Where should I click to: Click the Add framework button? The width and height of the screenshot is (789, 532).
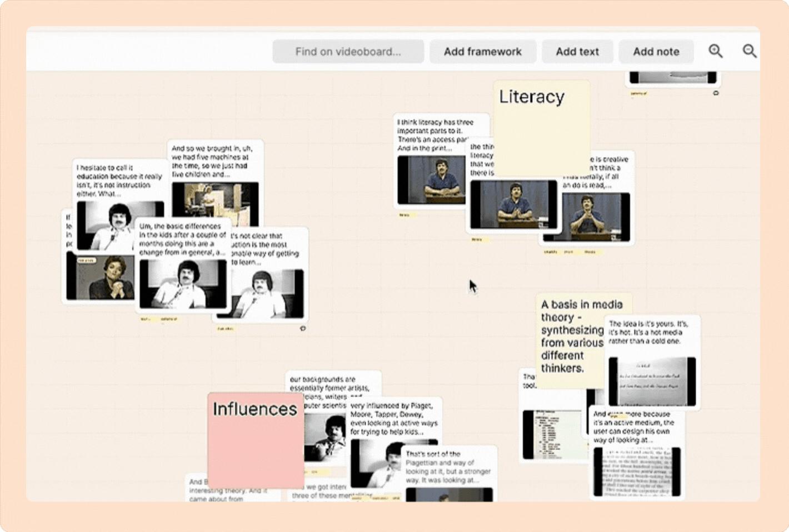click(482, 52)
